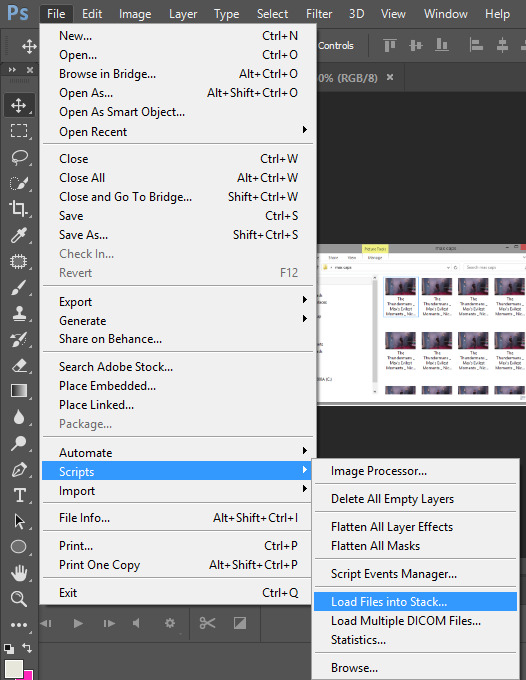Go to next frame in timeline
This screenshot has height=680, width=526.
(109, 623)
